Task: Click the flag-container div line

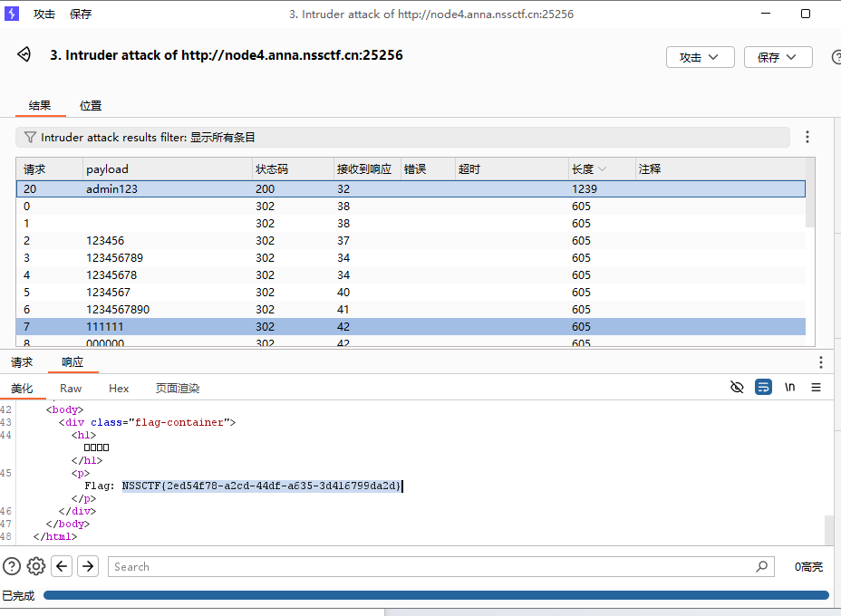Action: coord(147,422)
